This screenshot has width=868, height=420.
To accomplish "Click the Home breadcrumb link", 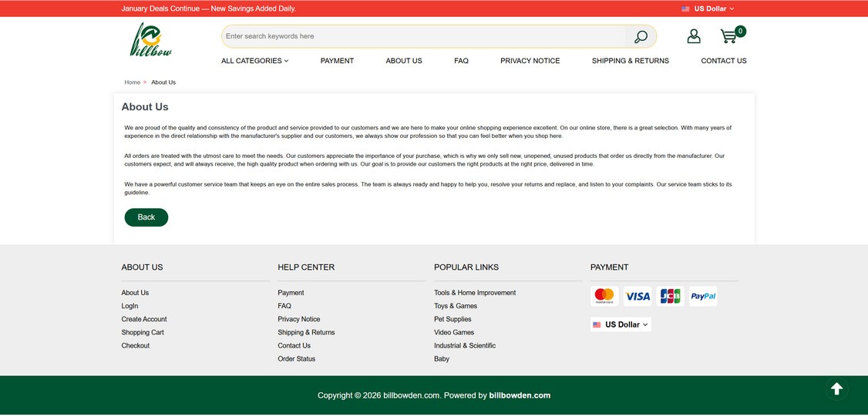I will point(133,82).
